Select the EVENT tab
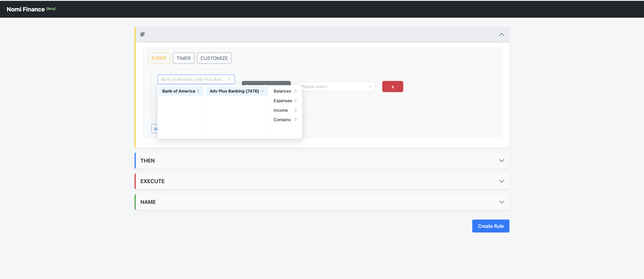 pyautogui.click(x=159, y=58)
